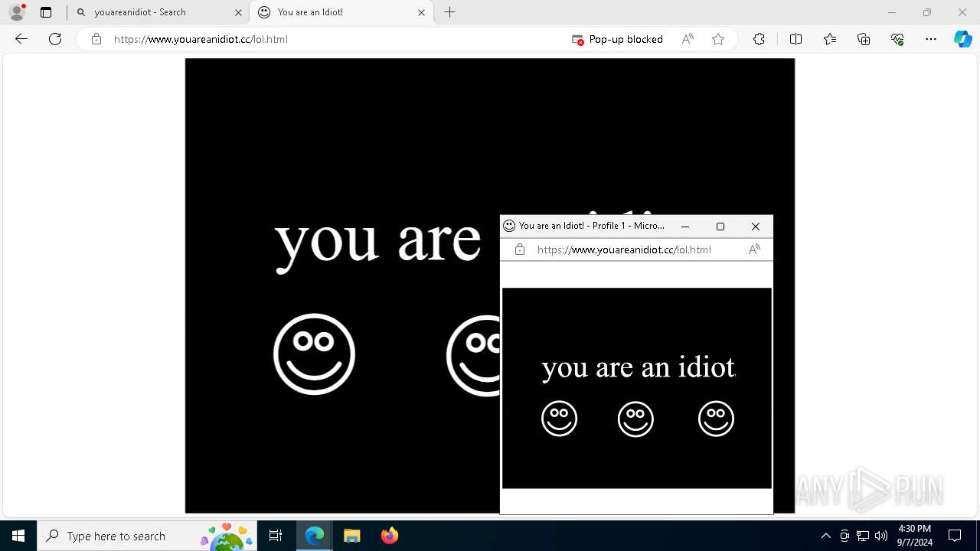The width and height of the screenshot is (980, 551).
Task: Click the popup window address URL
Action: click(624, 249)
